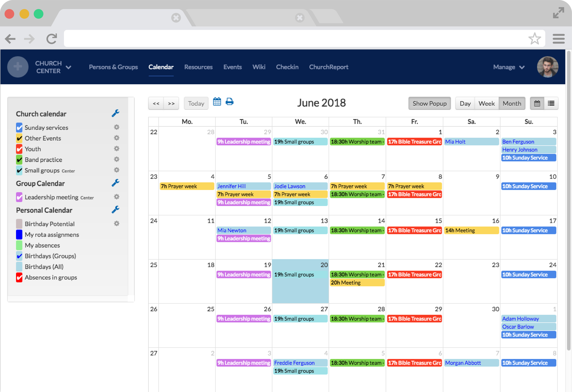Go forward with the browser forward arrow
The height and width of the screenshot is (392, 572).
pyautogui.click(x=30, y=39)
